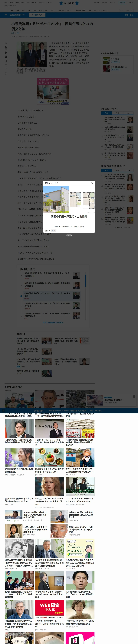Follow 自民党総裁選2025 in the sidebar
Viewport: 138px width, 644px height.
(x=115, y=70)
